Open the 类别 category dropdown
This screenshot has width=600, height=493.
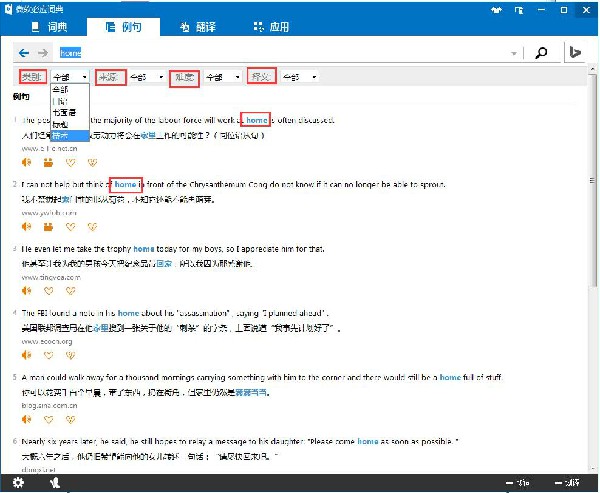tap(70, 77)
